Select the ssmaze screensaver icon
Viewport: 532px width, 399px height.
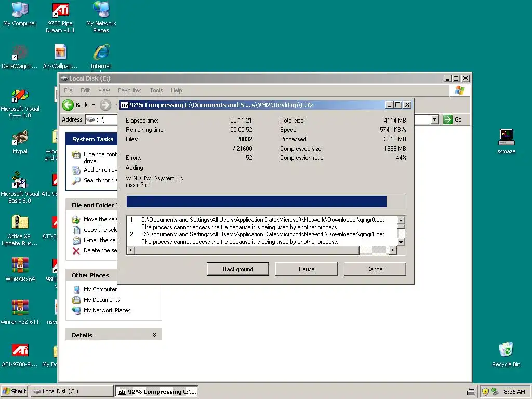[x=506, y=142]
